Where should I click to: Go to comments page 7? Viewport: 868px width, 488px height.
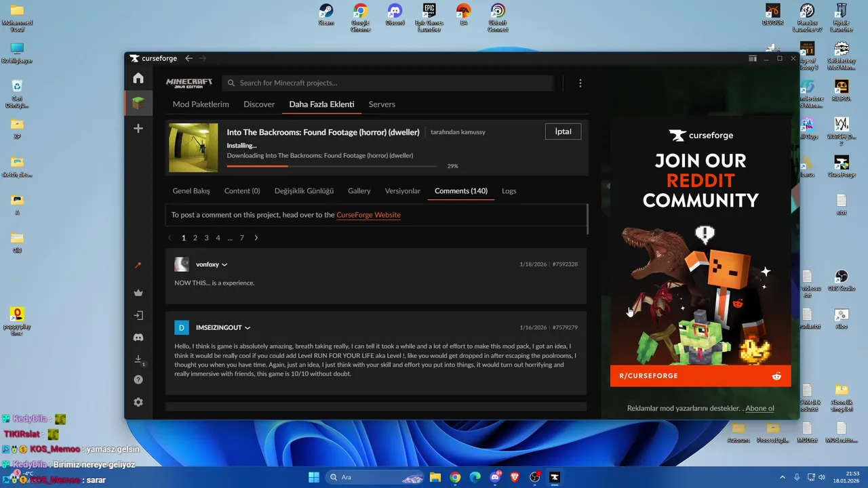241,238
